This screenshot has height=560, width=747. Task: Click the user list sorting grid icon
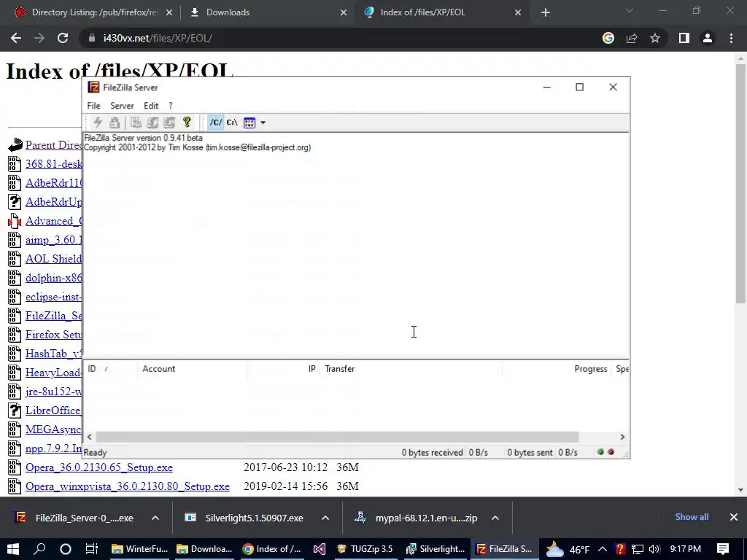[249, 122]
